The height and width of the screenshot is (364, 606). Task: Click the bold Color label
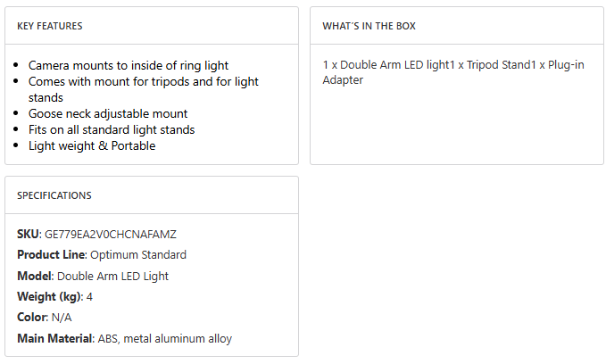(x=32, y=318)
